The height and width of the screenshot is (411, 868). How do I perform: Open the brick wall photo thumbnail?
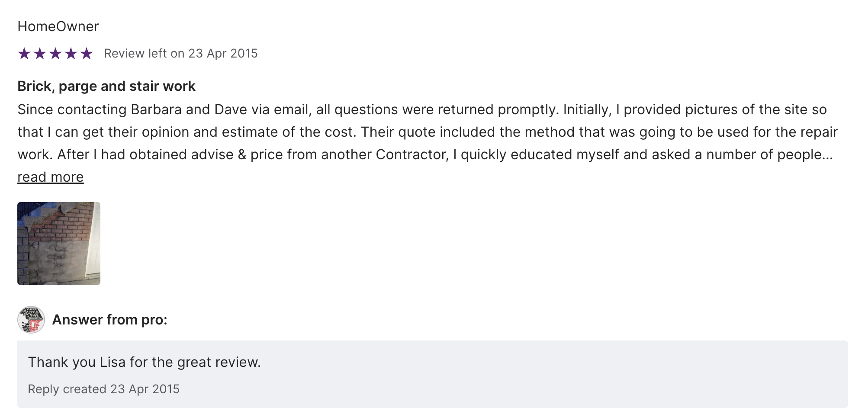59,244
